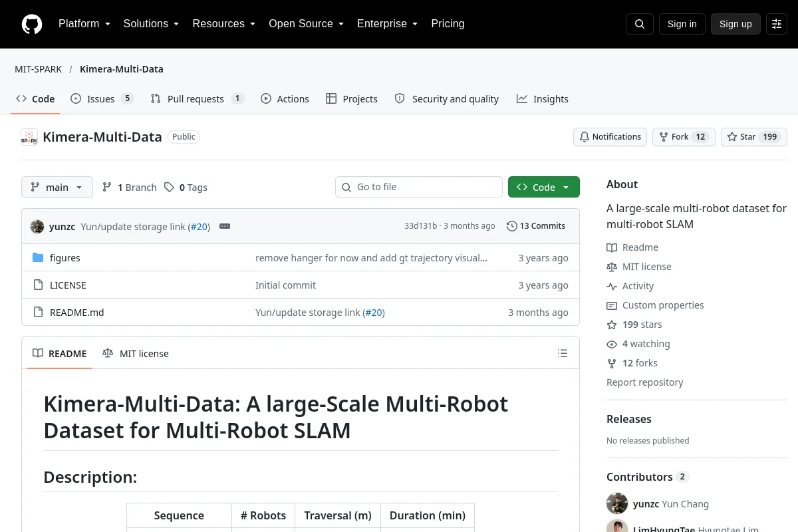This screenshot has height=532, width=798.
Task: Click the README.md file icon
Action: 38,313
